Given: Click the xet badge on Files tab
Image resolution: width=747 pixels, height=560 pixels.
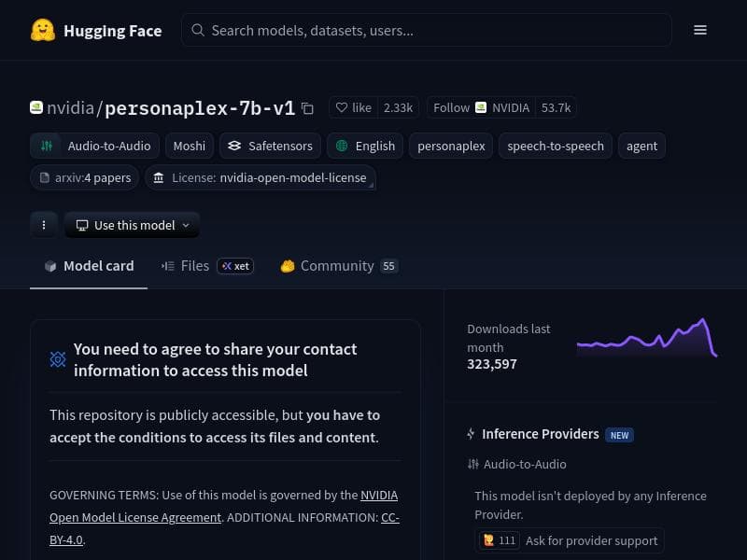Looking at the screenshot, I should pyautogui.click(x=235, y=266).
